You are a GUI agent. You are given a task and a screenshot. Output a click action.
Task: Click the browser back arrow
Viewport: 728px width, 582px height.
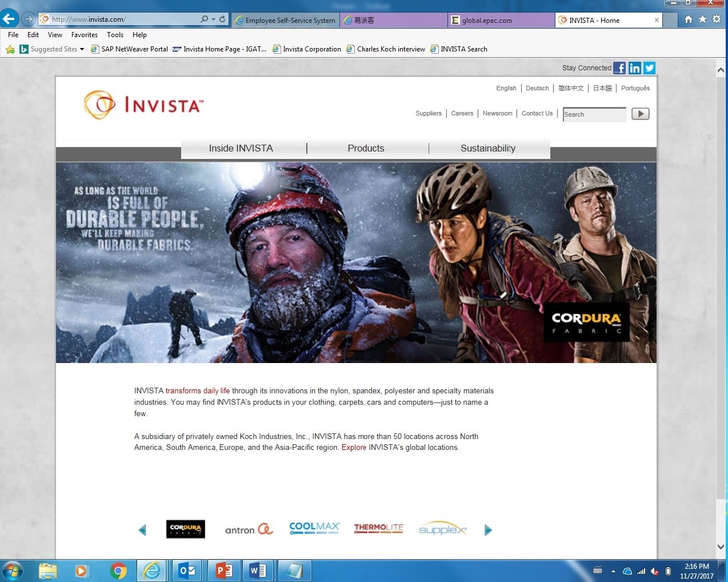(x=9, y=19)
